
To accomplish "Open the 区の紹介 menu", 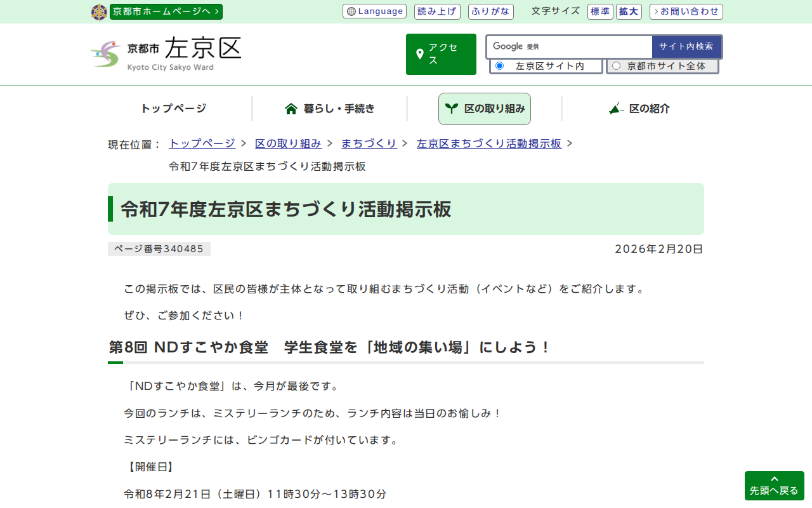I will (639, 109).
